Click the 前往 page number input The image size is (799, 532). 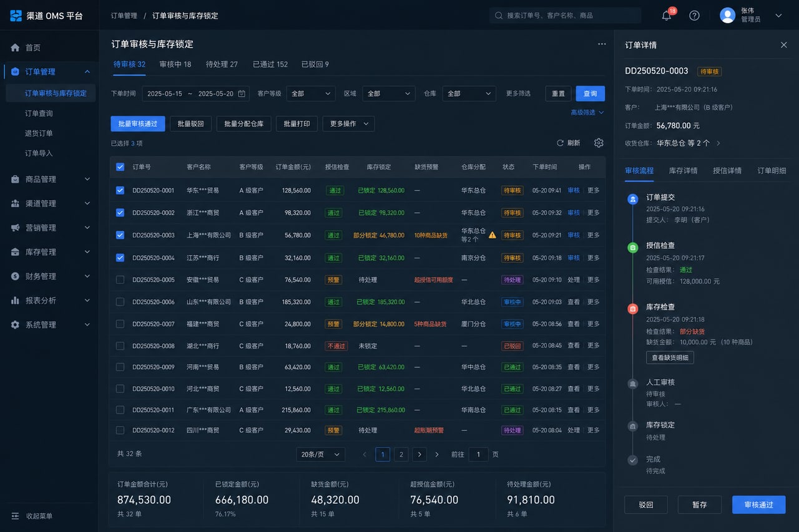coord(478,455)
